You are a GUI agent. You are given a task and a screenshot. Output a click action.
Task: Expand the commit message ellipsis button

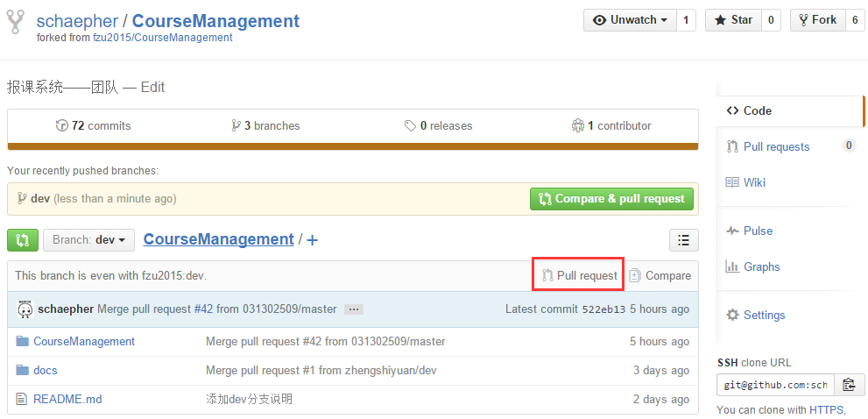354,309
